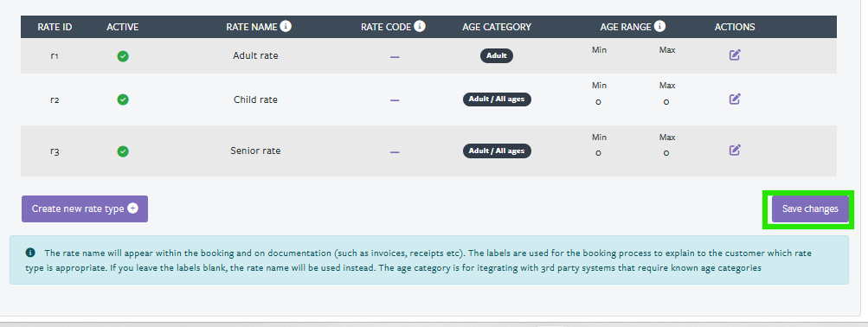Save changes to rate types
Viewport: 868px width, 327px height.
click(810, 208)
